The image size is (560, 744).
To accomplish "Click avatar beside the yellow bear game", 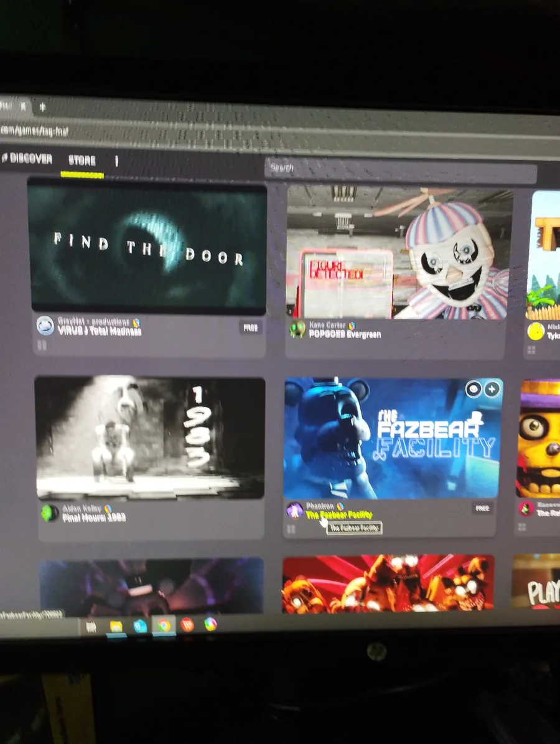I will [526, 509].
